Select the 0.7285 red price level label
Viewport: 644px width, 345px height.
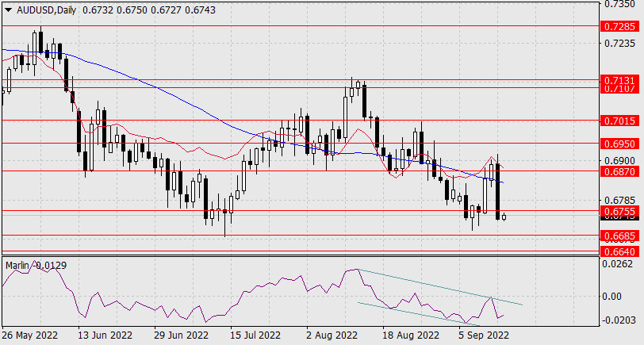click(x=619, y=25)
